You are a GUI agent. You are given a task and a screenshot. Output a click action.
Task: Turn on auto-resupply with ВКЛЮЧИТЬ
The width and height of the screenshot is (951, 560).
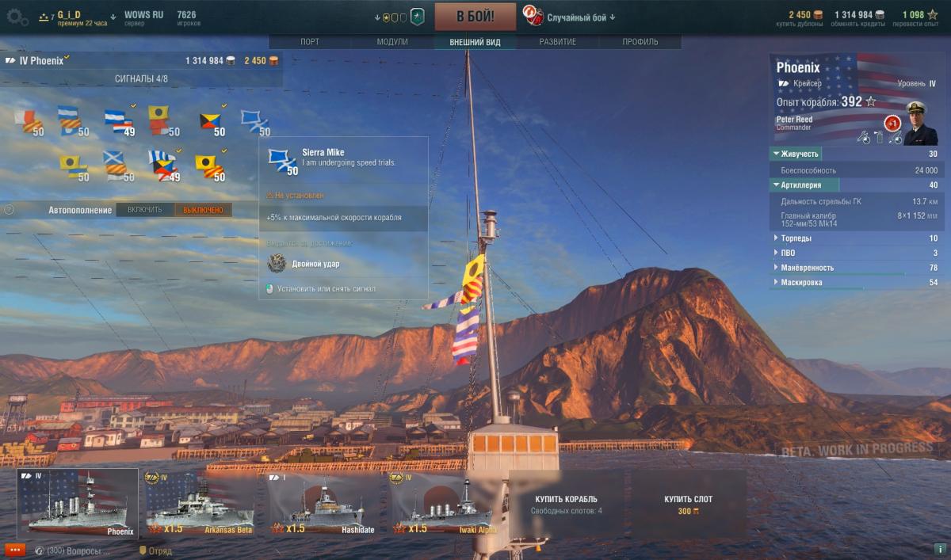[144, 210]
